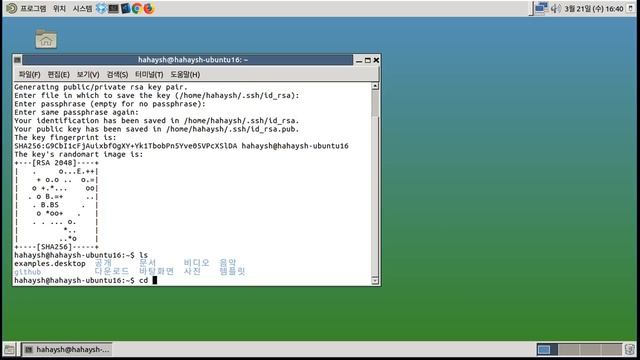This screenshot has width=640, height=360.
Task: Open the 위치 places menu
Action: 59,9
